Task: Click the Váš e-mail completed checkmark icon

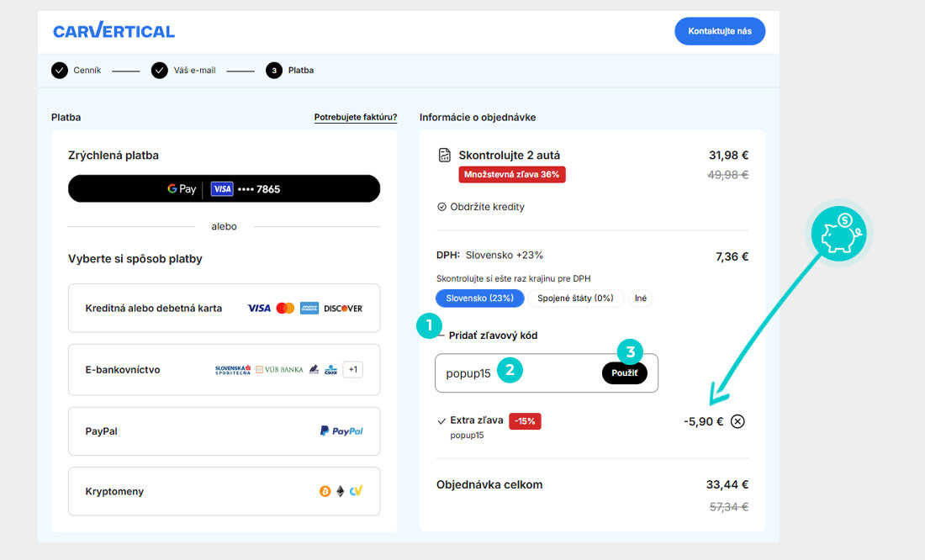Action: pyautogui.click(x=159, y=71)
